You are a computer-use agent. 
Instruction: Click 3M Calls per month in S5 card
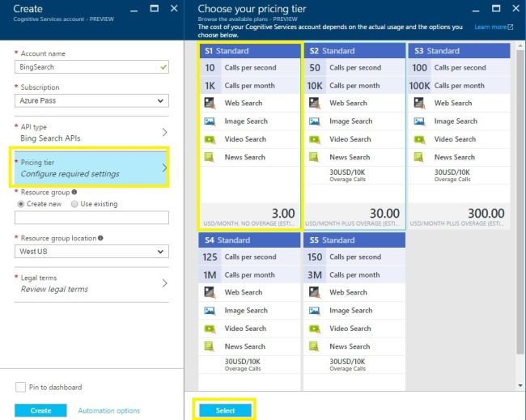click(x=354, y=275)
